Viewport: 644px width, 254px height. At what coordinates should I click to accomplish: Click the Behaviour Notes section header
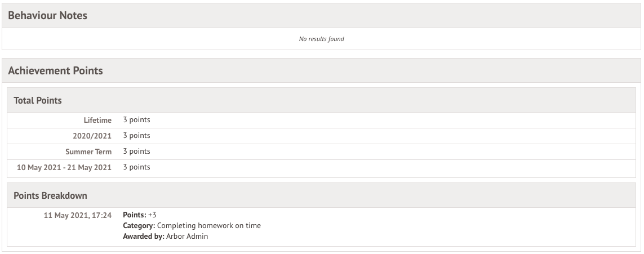coord(48,16)
